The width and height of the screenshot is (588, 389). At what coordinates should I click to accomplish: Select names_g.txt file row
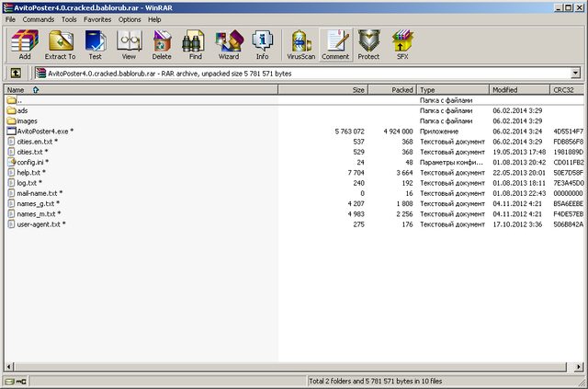coord(294,203)
